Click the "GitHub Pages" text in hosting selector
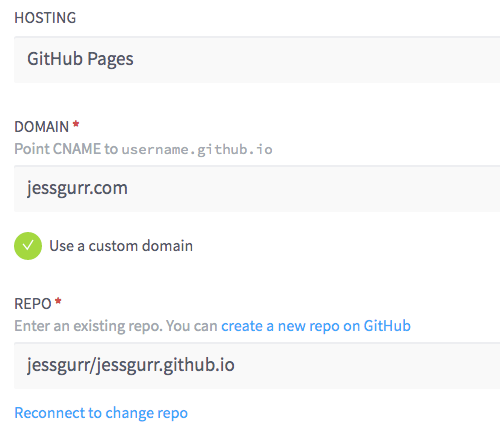The width and height of the screenshot is (500, 430). (x=80, y=59)
